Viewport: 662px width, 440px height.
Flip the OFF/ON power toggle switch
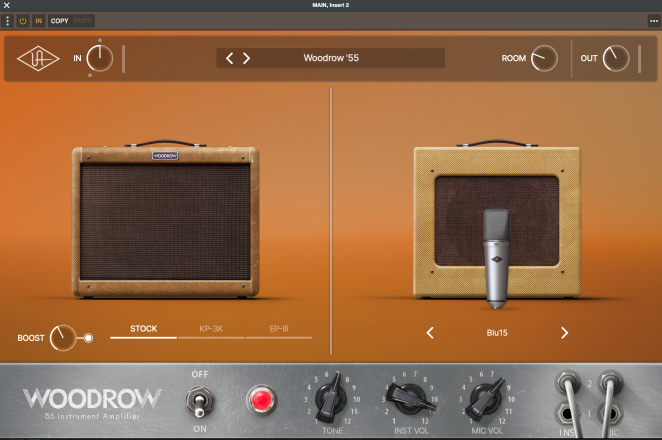tap(198, 401)
